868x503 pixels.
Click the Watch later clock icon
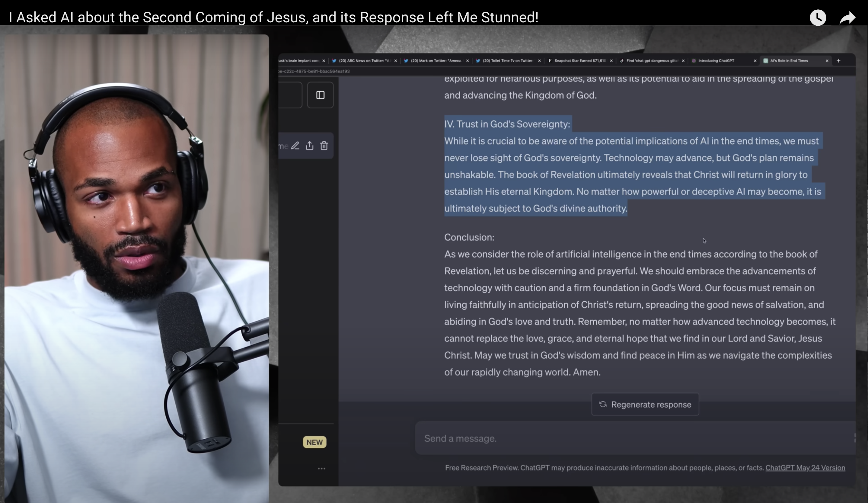pos(818,17)
